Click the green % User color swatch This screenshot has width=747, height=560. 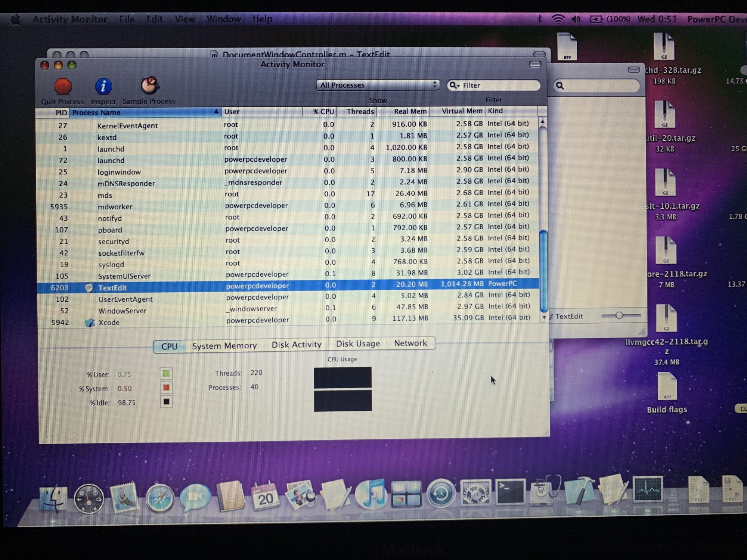pyautogui.click(x=166, y=373)
